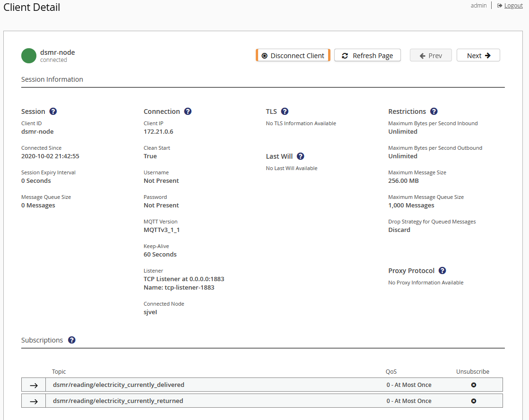Open the Subscriptions help icon
Viewport: 529px width, 420px height.
(x=71, y=340)
